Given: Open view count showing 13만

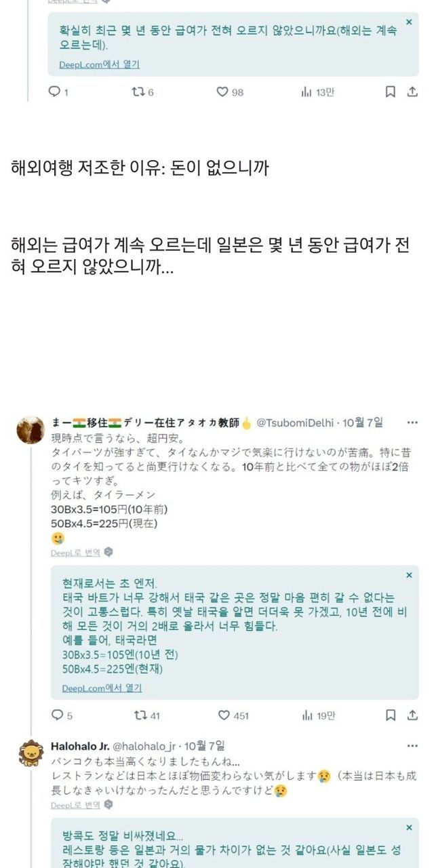Looking at the screenshot, I should pos(317,92).
